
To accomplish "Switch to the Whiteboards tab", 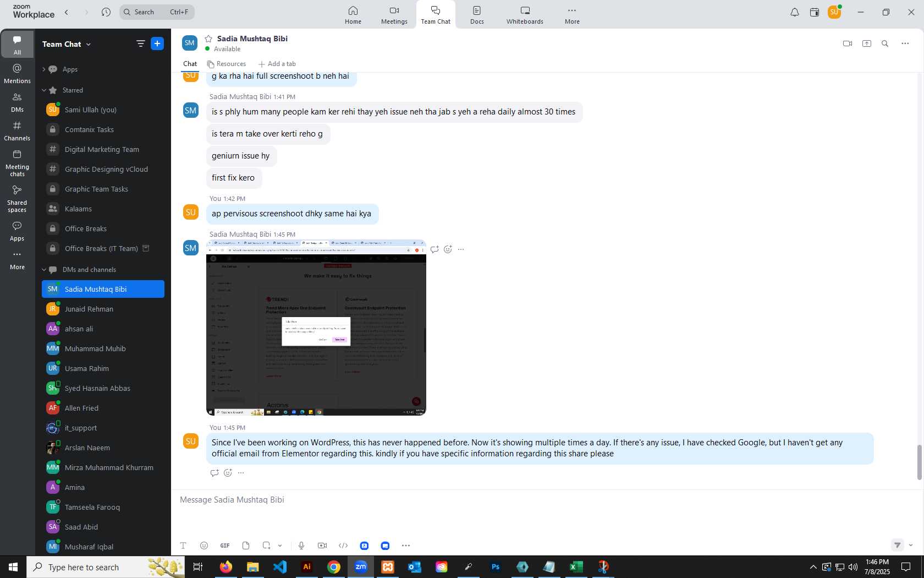I will click(525, 15).
